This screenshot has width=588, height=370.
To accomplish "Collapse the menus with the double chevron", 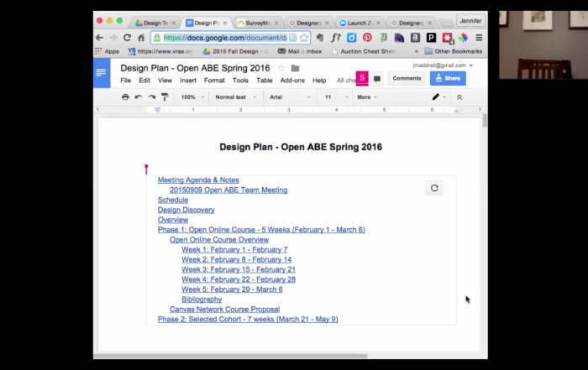I will pyautogui.click(x=459, y=97).
